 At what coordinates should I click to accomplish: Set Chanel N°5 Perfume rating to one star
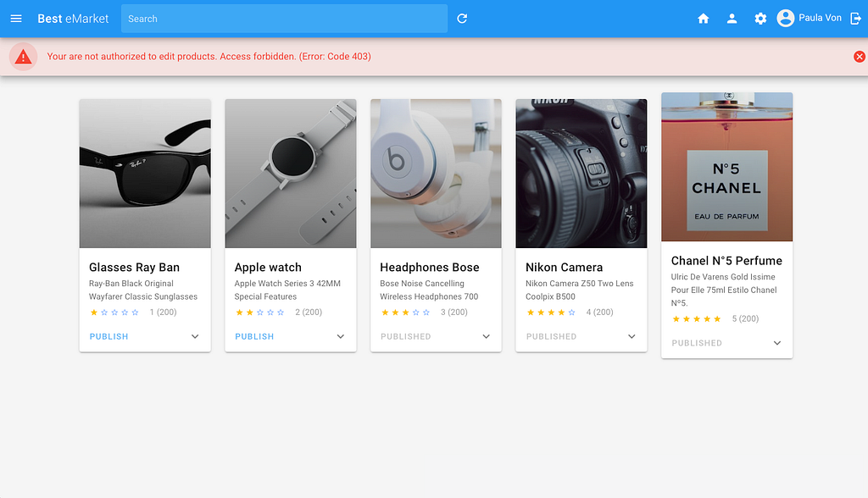click(676, 319)
